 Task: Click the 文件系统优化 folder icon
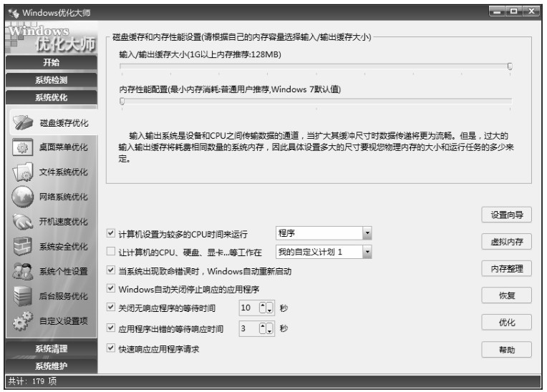coord(23,172)
